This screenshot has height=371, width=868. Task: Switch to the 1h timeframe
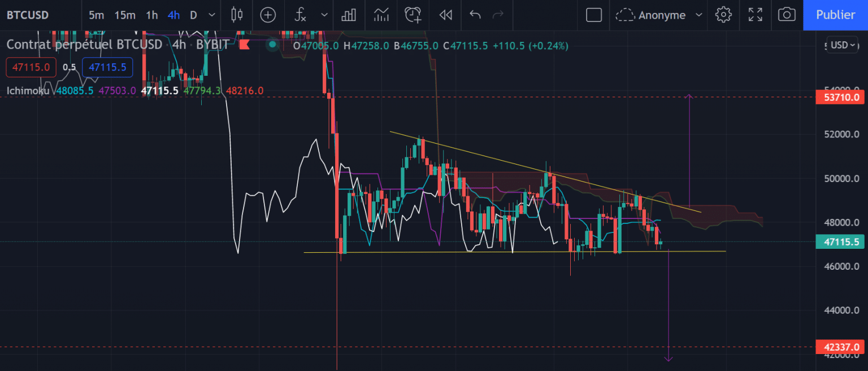(x=151, y=15)
